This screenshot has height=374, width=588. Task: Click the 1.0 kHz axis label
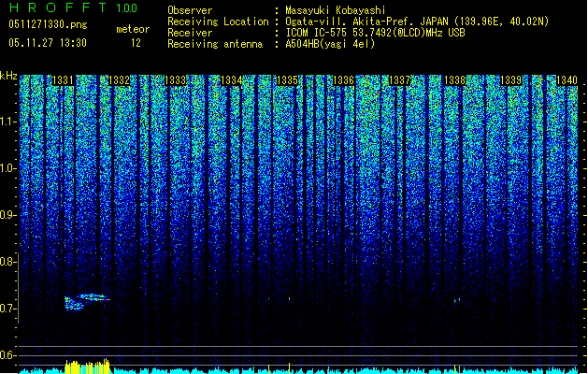(8, 168)
